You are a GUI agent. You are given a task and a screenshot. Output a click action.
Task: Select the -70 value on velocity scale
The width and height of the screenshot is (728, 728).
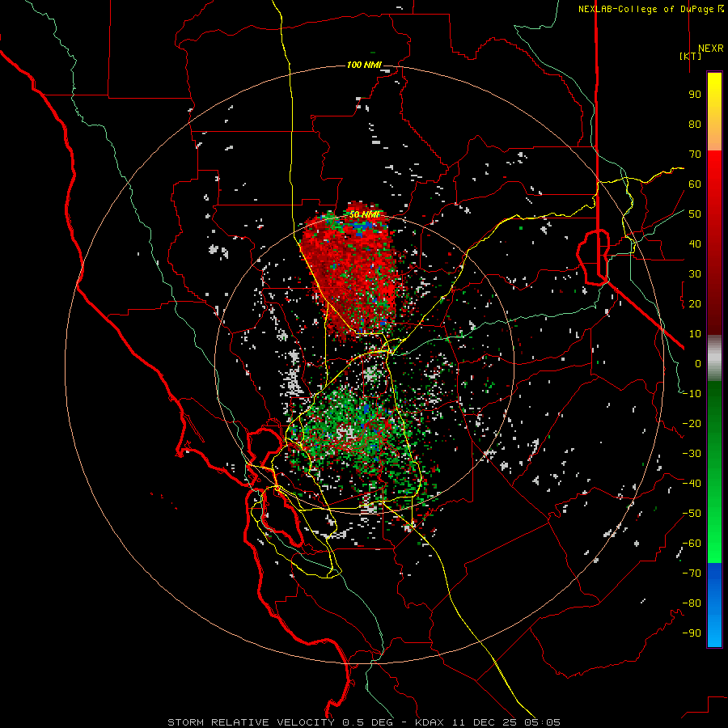[x=692, y=574]
